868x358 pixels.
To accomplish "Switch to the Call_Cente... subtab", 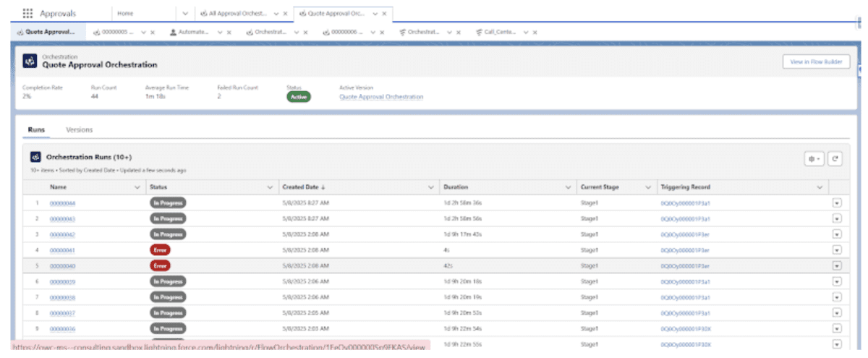I will tap(495, 32).
